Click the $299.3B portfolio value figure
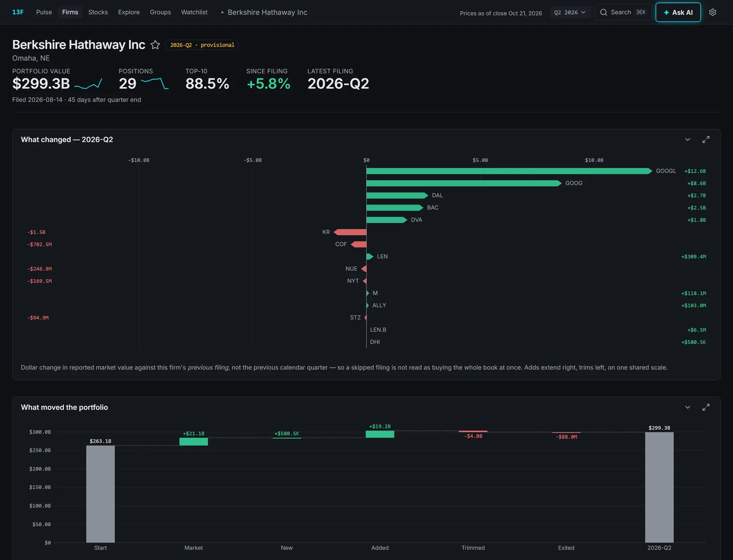This screenshot has width=733, height=560. point(41,84)
